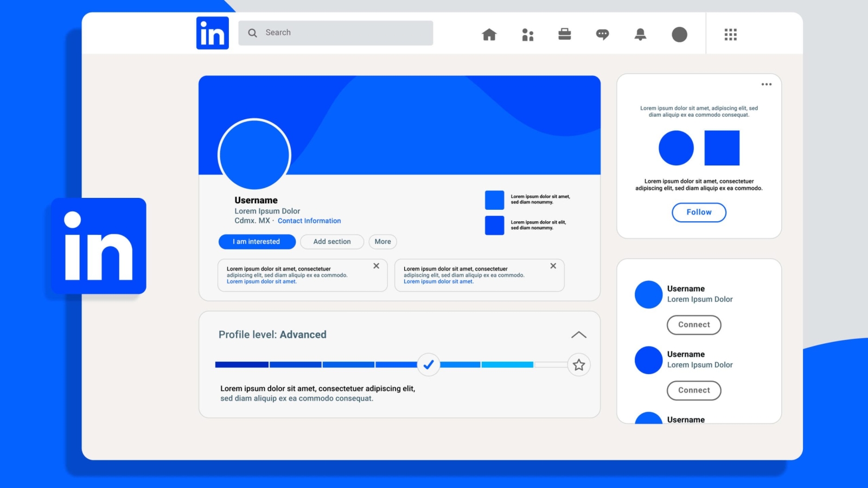Open the My Network icon
Screen dimensions: 868x488
527,34
